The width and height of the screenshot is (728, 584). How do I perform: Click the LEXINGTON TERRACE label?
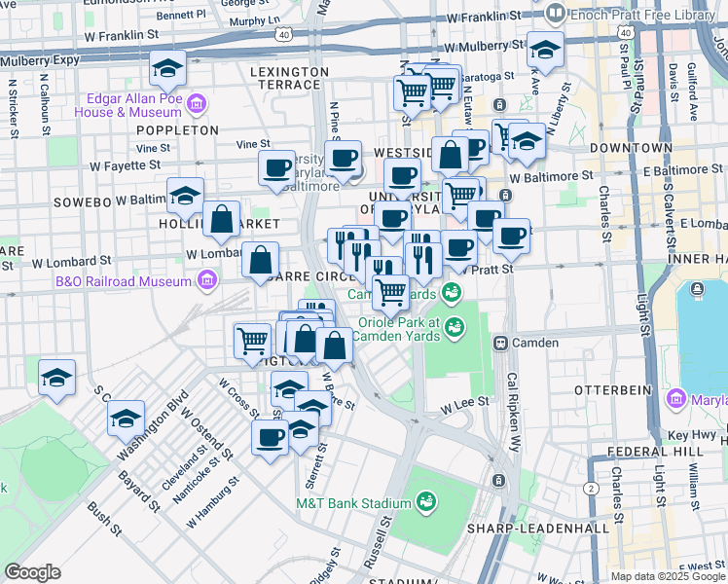pyautogui.click(x=290, y=79)
